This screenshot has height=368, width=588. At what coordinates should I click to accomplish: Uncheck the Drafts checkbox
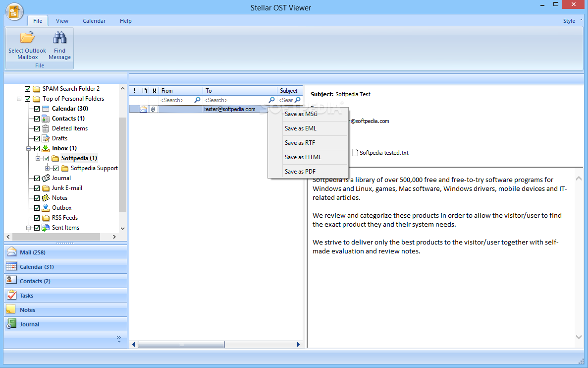[37, 138]
